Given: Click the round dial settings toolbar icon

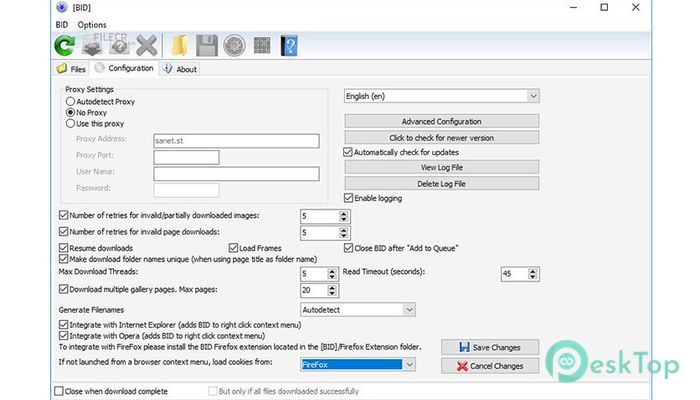Looking at the screenshot, I should [x=234, y=46].
